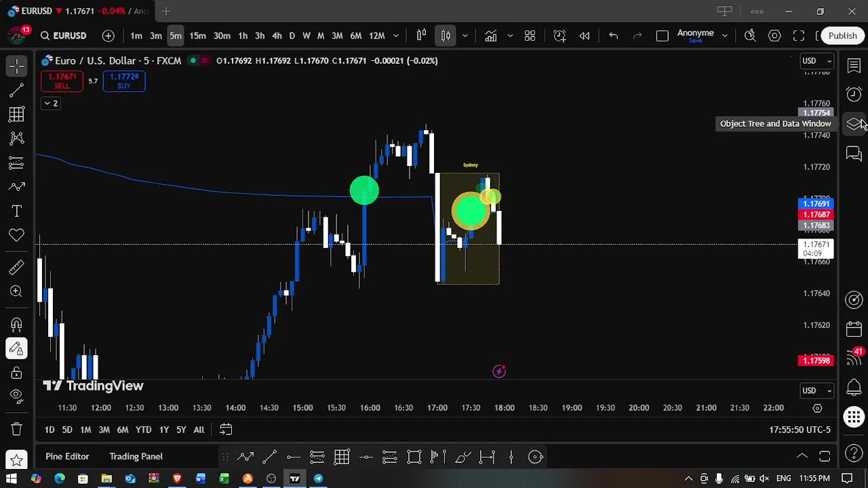The height and width of the screenshot is (488, 868).
Task: Select the trend line drawing tool
Action: click(17, 90)
